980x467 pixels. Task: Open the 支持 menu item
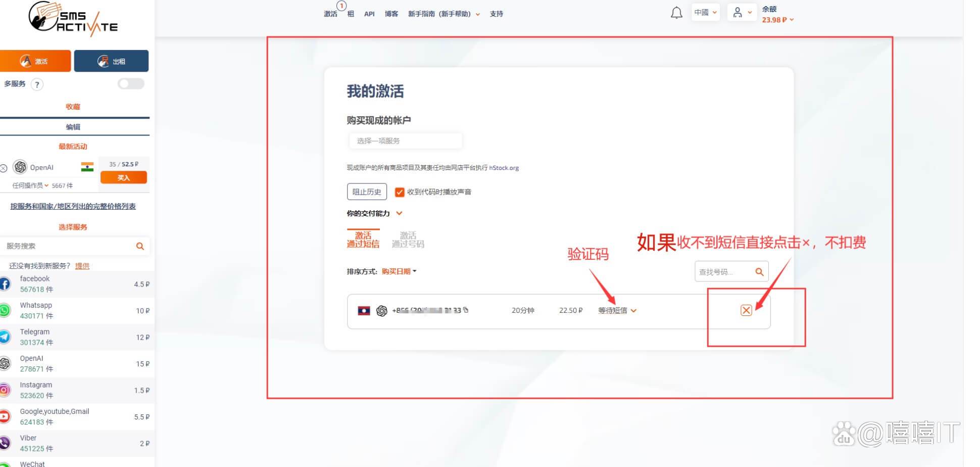point(497,14)
